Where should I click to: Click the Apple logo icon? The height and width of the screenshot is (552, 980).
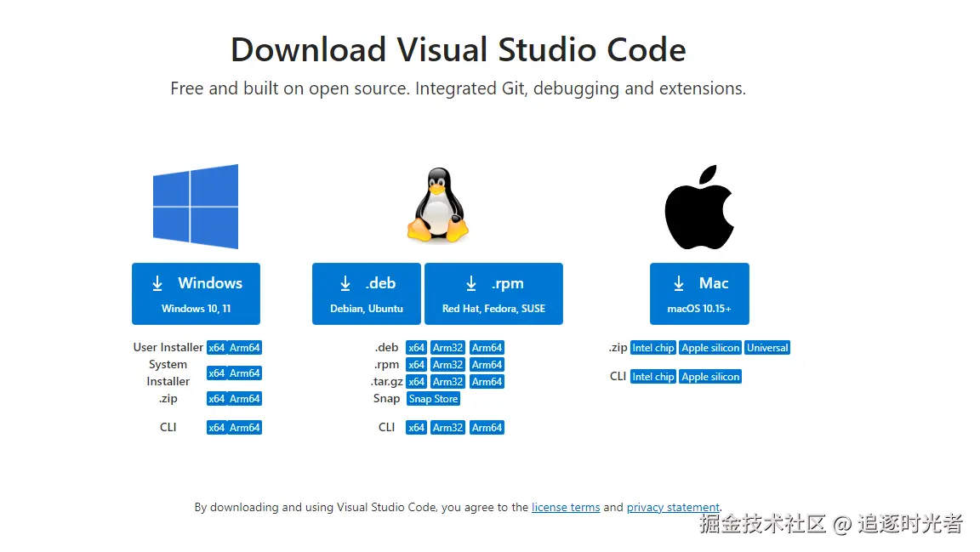point(699,207)
